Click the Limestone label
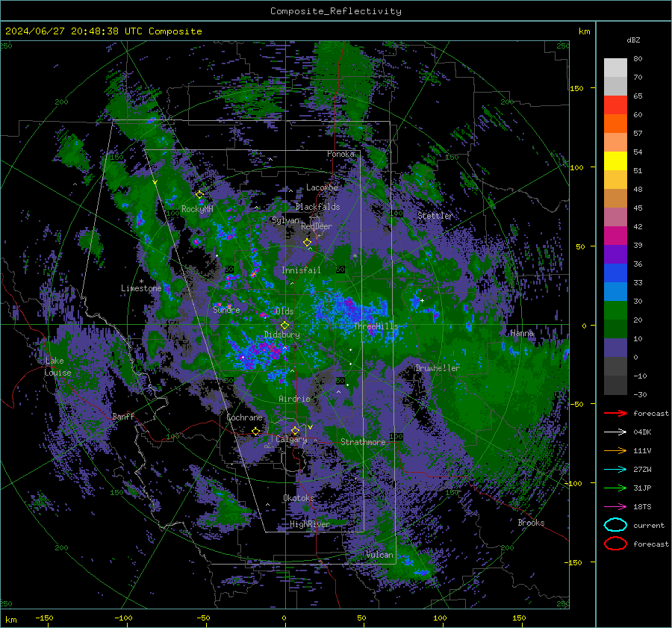 click(x=141, y=288)
